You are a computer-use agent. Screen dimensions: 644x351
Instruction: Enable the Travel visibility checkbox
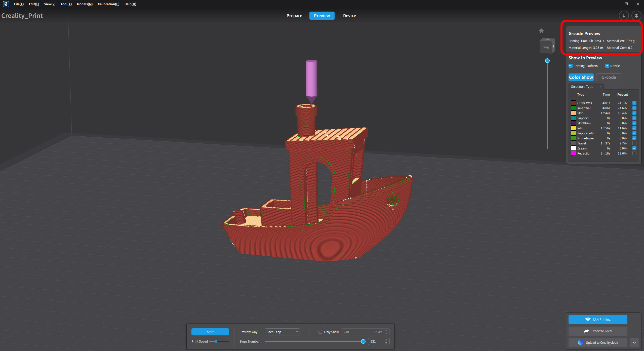(634, 143)
